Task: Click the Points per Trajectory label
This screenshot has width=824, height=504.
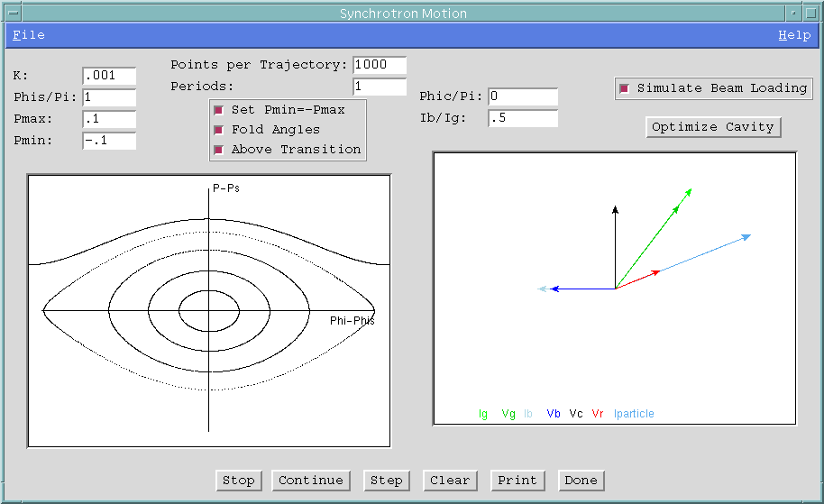Action: 259,65
